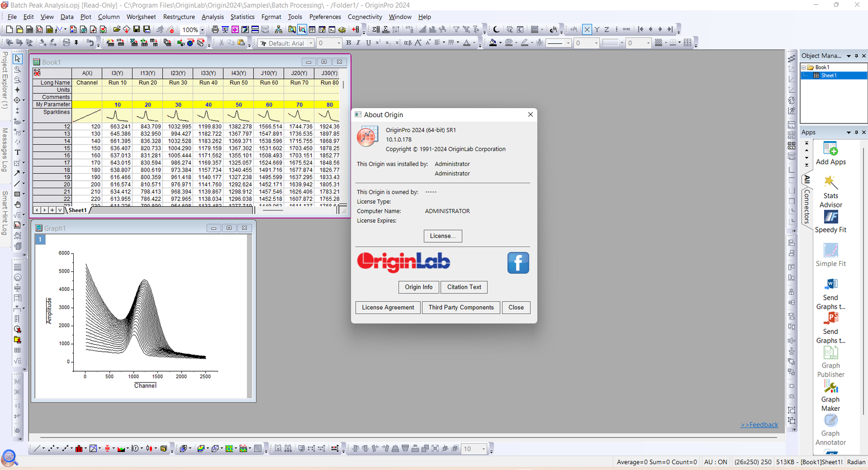
Task: Open the Plot menu
Action: 86,17
